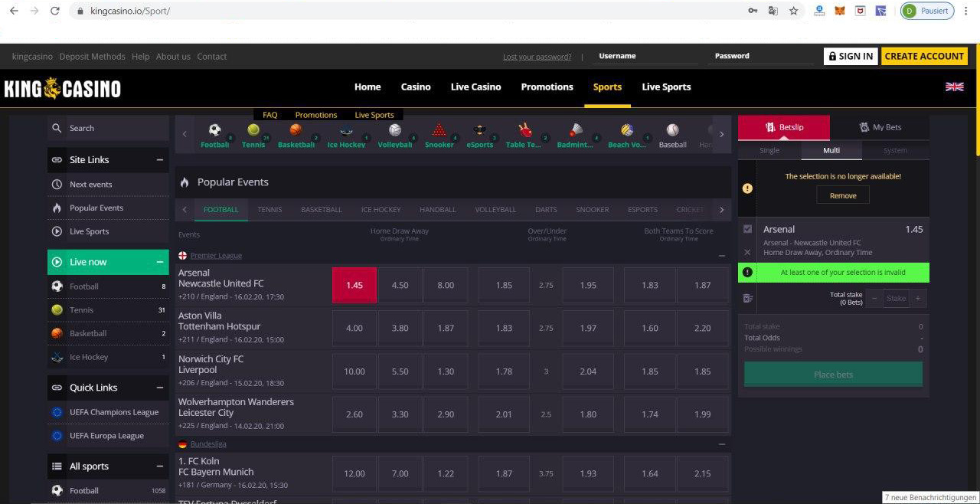This screenshot has width=980, height=504.
Task: Click the King Casino logo
Action: [63, 88]
